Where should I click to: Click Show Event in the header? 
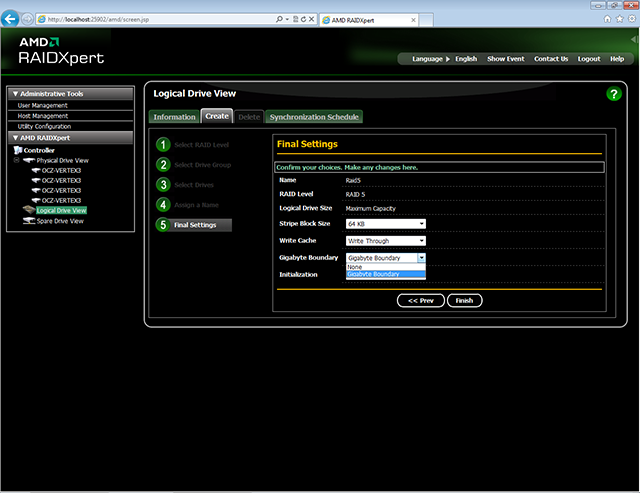(505, 59)
